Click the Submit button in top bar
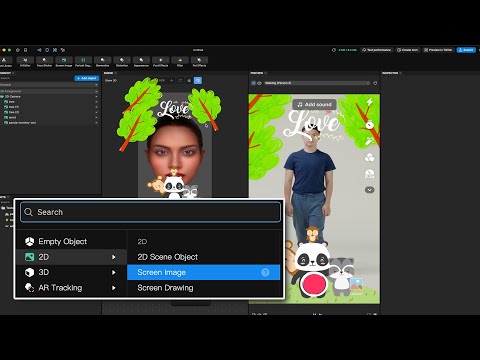Viewport: 480px width, 360px height. [466, 50]
